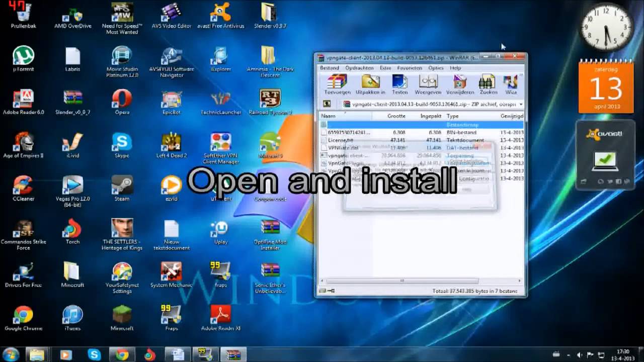Select the EpicBot desktop icon

pyautogui.click(x=172, y=102)
